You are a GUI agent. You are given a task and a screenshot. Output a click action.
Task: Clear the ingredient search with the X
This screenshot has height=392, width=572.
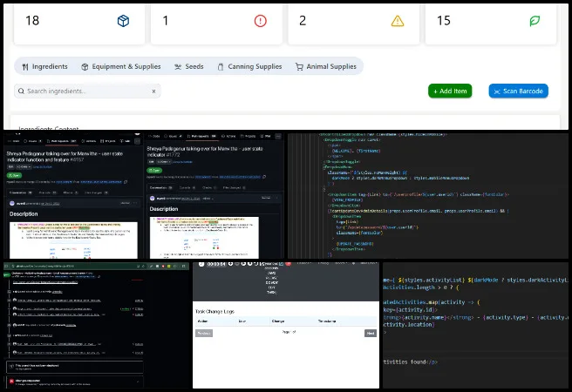[x=154, y=91]
